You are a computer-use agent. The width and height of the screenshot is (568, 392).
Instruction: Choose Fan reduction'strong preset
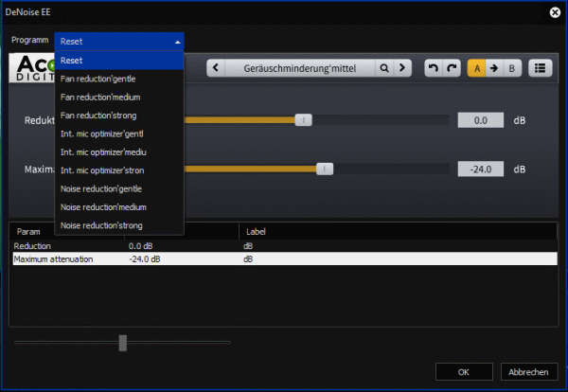pyautogui.click(x=119, y=116)
